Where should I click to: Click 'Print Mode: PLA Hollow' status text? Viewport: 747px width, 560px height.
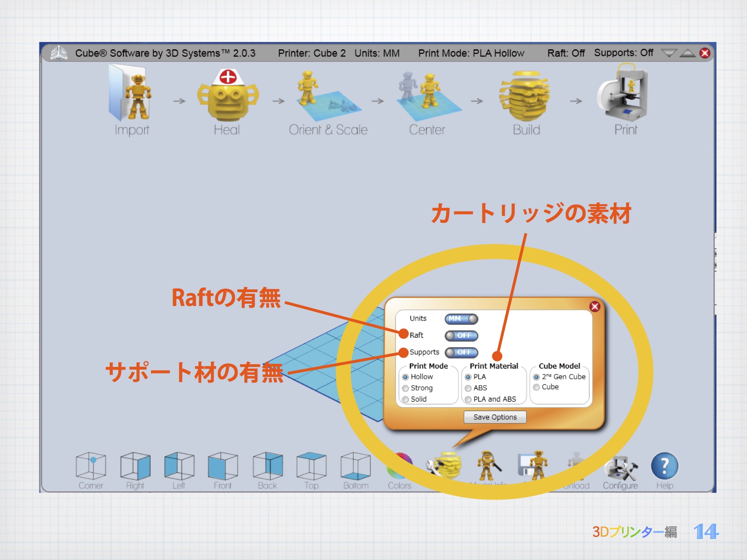(471, 53)
